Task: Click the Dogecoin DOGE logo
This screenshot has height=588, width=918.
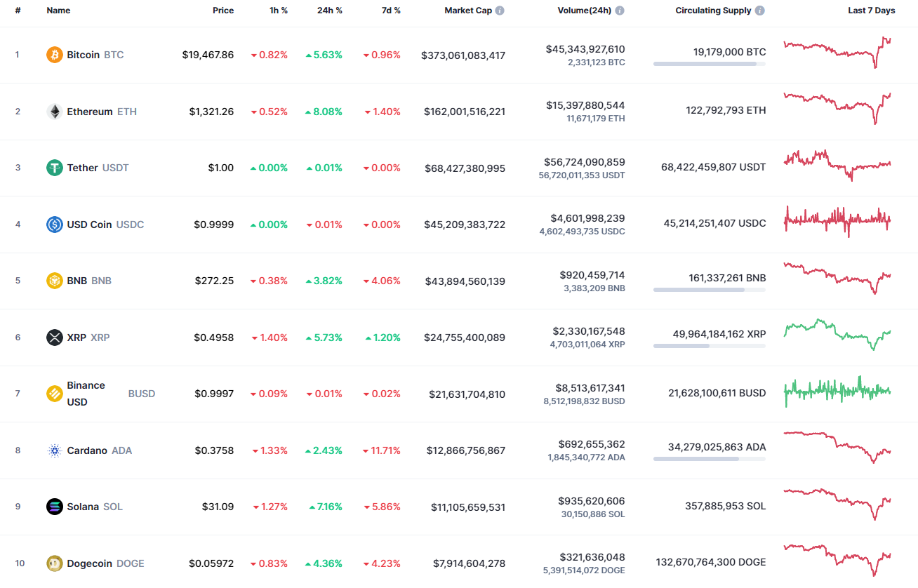Action: [54, 563]
